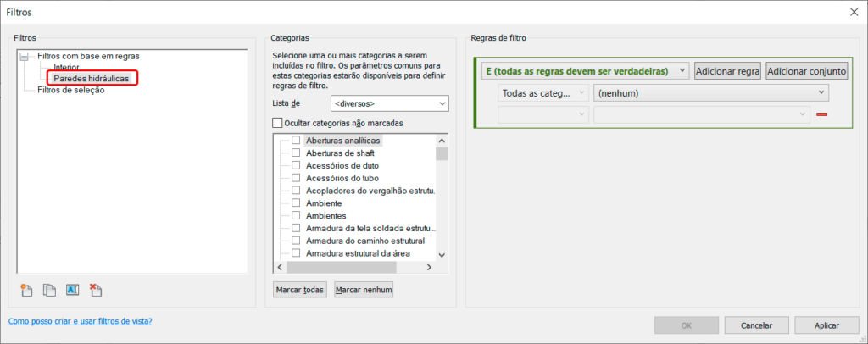Collapse Filtros com base em regras node
Image resolution: width=868 pixels, height=344 pixels.
click(24, 57)
